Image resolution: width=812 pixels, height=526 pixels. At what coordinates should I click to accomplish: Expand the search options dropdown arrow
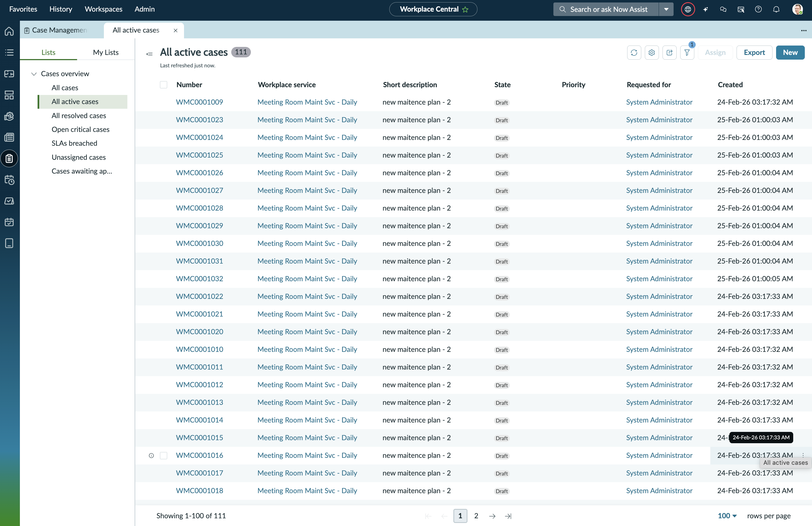(666, 9)
